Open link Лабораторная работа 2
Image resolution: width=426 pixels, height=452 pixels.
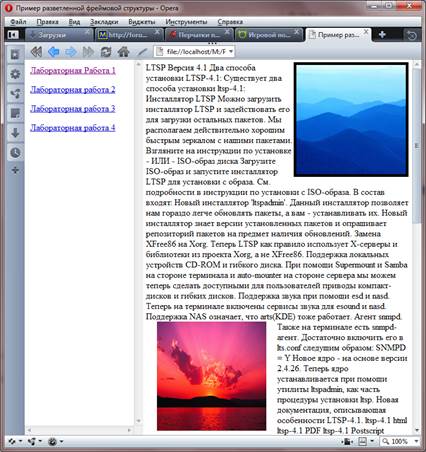click(x=73, y=90)
